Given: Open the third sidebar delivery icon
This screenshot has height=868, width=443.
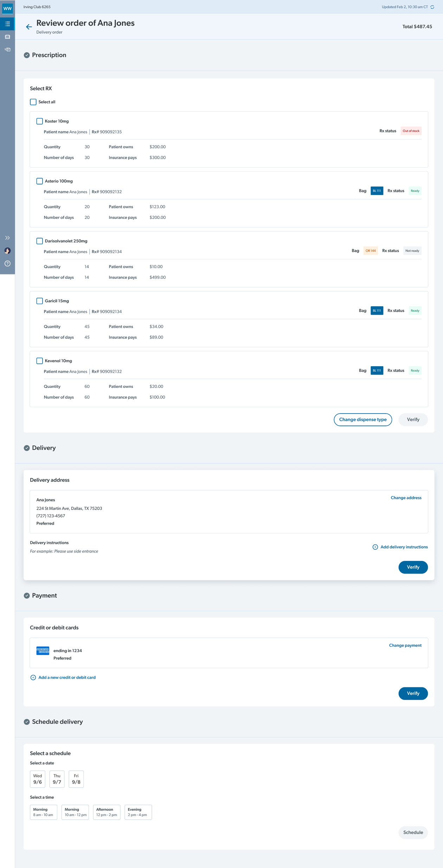Looking at the screenshot, I should (x=7, y=50).
